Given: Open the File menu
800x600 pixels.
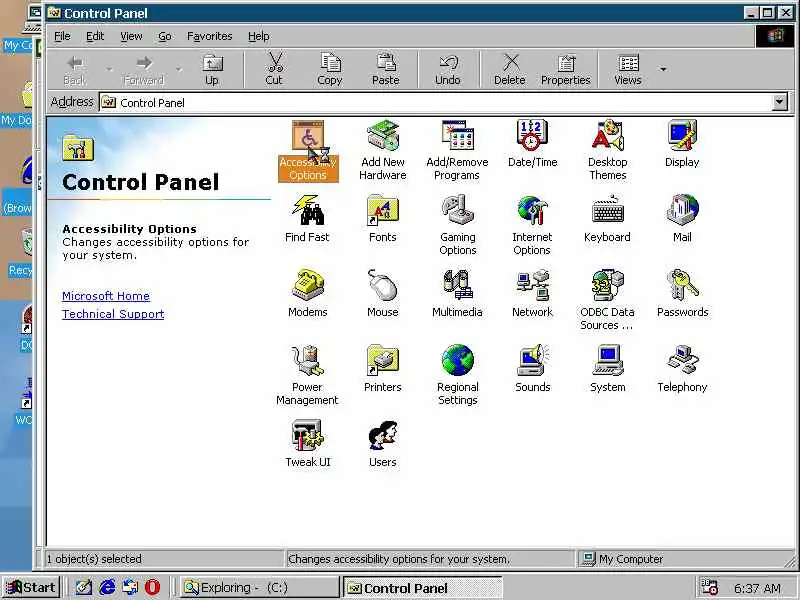Looking at the screenshot, I should pos(62,36).
